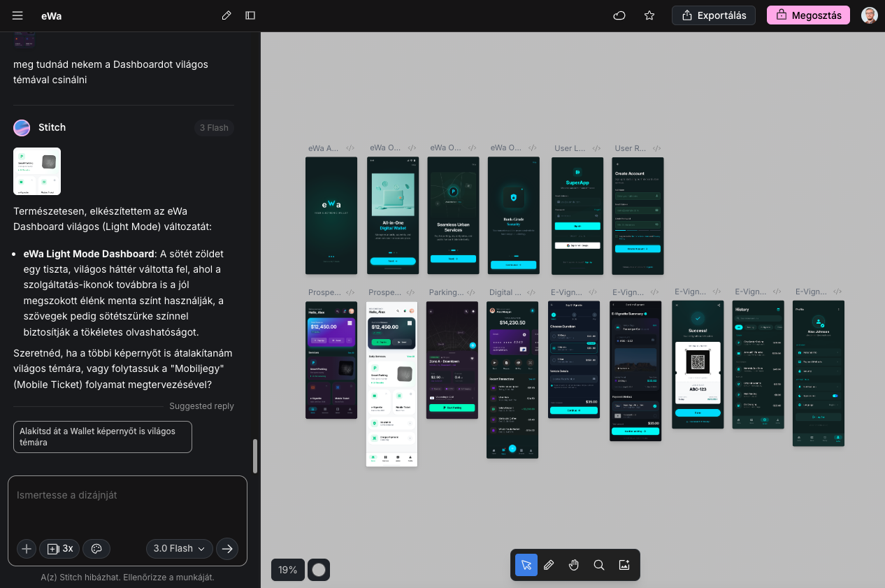
Task: Click the cloud sync status icon
Action: point(619,15)
